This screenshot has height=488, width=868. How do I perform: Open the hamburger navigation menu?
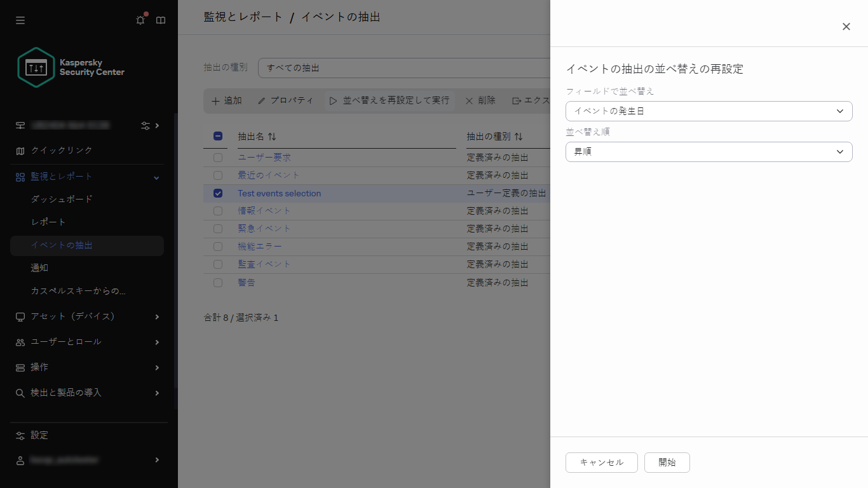point(20,20)
